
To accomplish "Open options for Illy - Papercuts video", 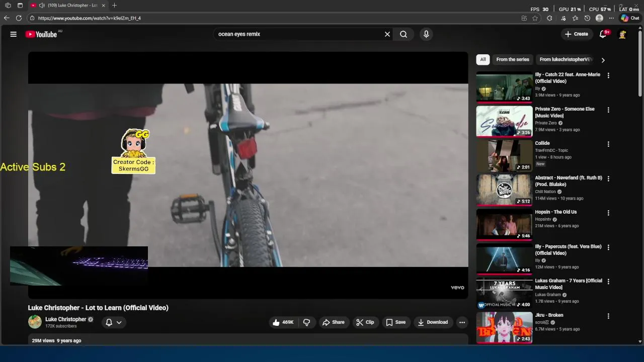I will [608, 247].
